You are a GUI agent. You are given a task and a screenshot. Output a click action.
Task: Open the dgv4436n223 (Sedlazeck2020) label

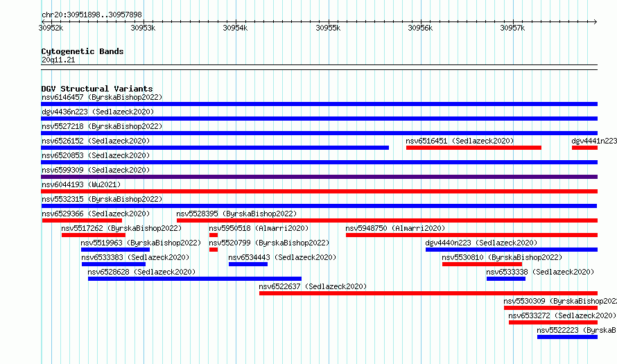point(98,112)
